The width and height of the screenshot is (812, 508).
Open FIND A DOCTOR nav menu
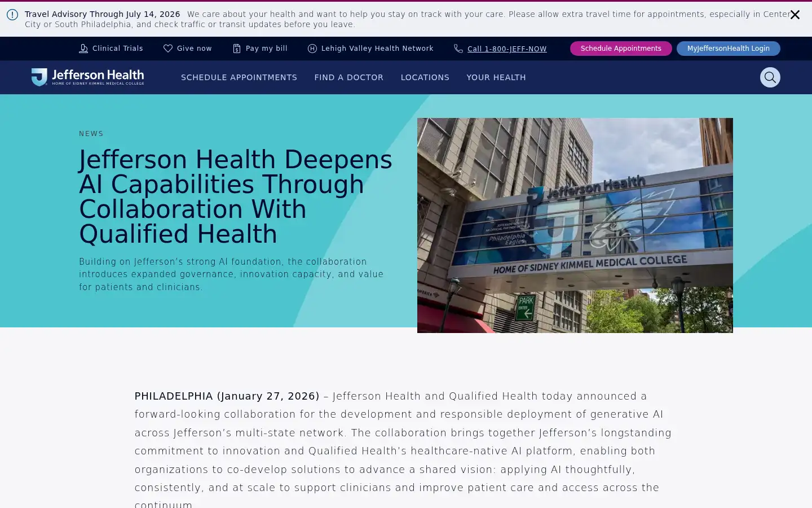[348, 77]
